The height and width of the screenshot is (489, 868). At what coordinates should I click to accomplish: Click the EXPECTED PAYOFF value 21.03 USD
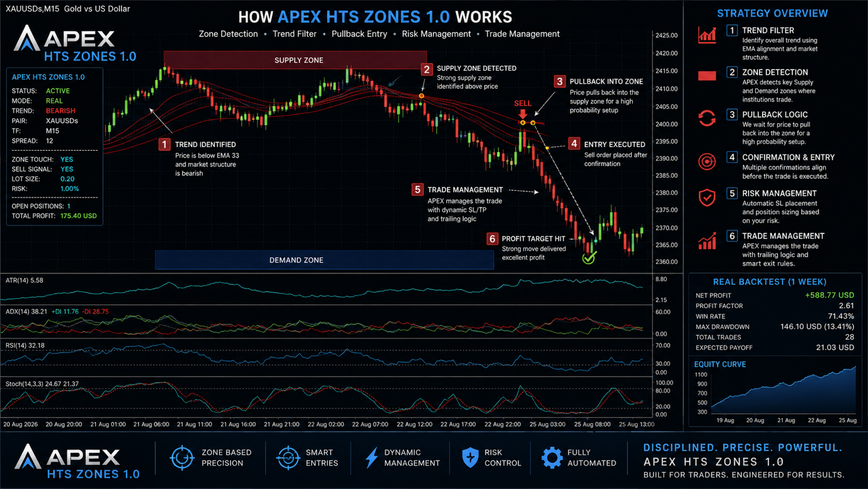(x=835, y=347)
